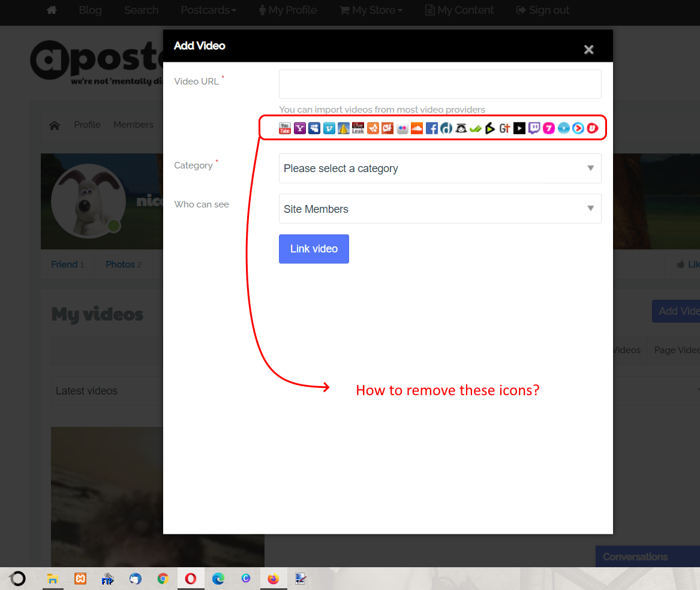Open My Content page

point(460,10)
